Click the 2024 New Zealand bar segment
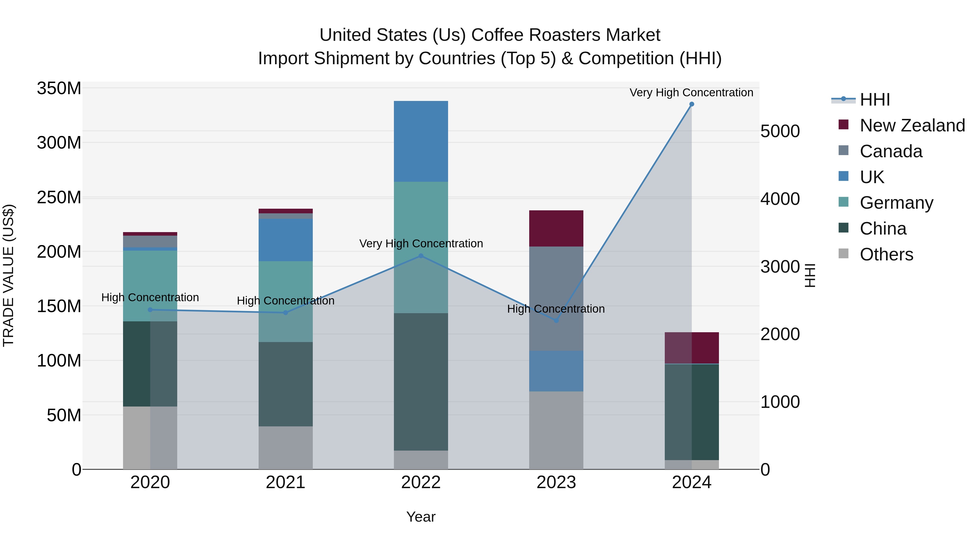 point(692,348)
